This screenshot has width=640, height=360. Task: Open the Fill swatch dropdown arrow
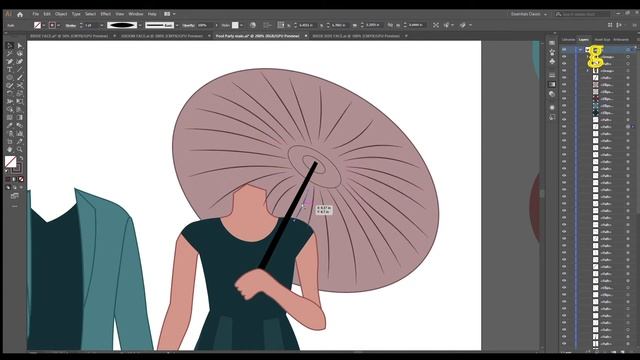(x=43, y=25)
